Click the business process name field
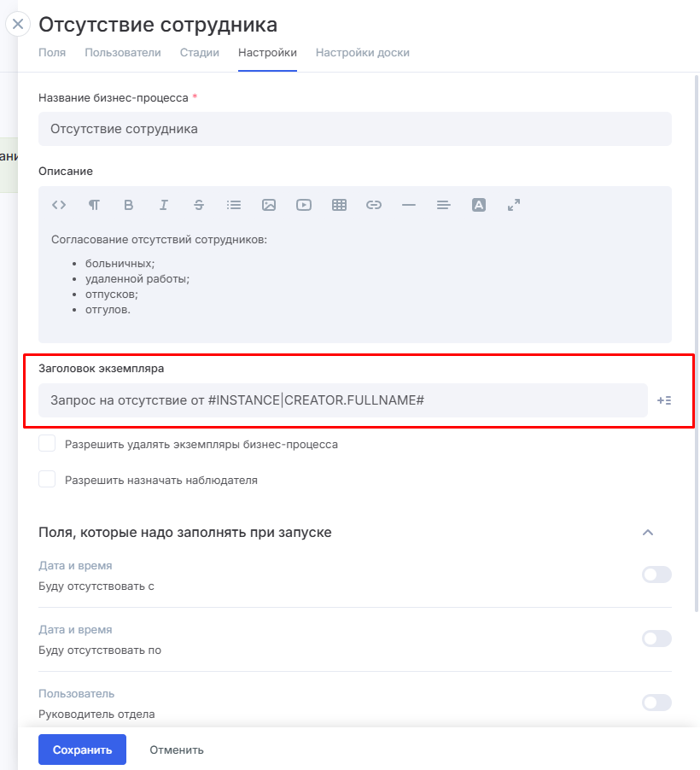The height and width of the screenshot is (770, 700). pyautogui.click(x=355, y=130)
